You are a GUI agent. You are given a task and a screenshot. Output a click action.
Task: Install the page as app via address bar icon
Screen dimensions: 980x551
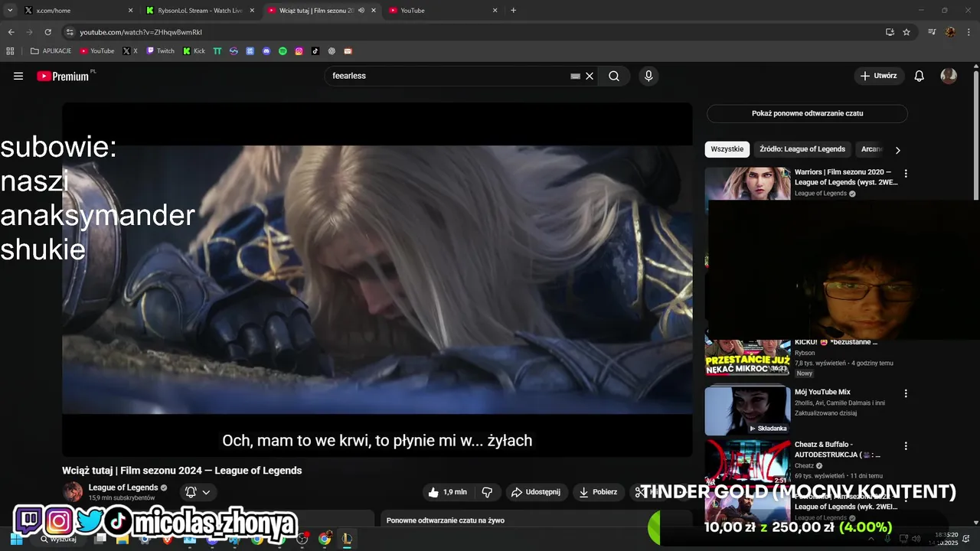890,32
